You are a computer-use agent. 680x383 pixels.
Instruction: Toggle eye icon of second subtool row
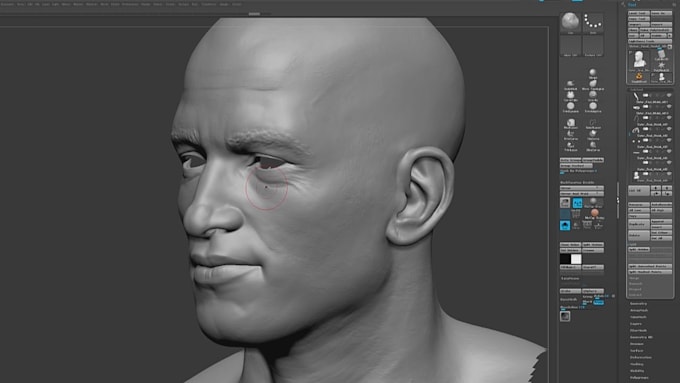[x=669, y=107]
